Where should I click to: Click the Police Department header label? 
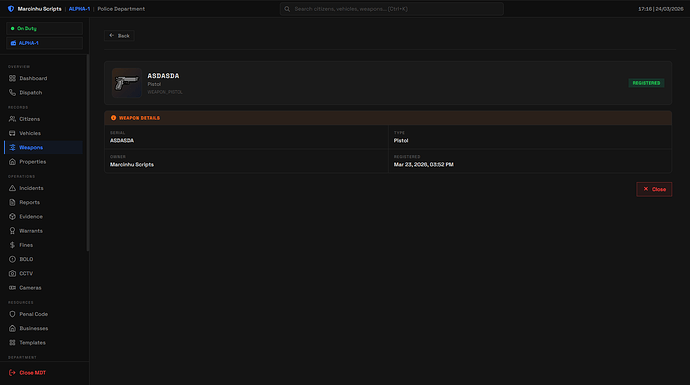coord(121,9)
